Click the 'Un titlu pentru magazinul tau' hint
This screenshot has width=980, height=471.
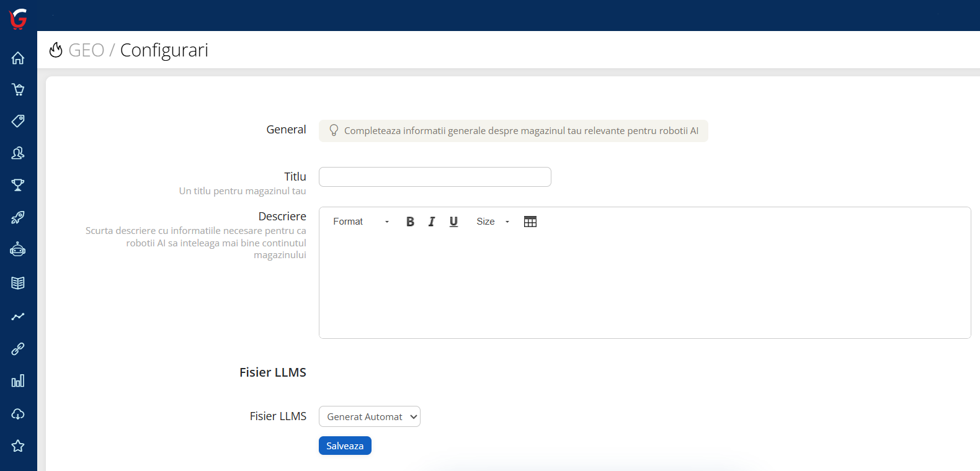tap(243, 191)
